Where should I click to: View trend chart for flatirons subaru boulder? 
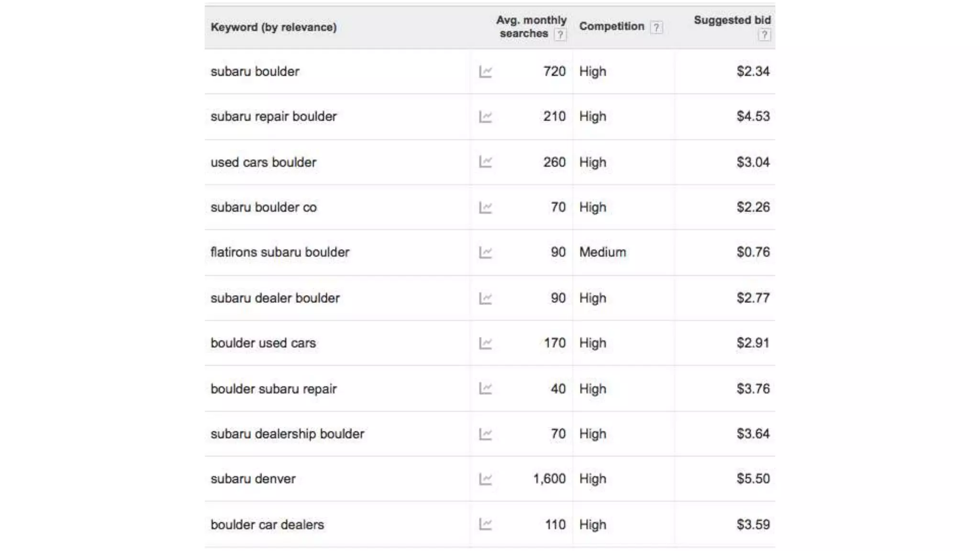coord(485,253)
